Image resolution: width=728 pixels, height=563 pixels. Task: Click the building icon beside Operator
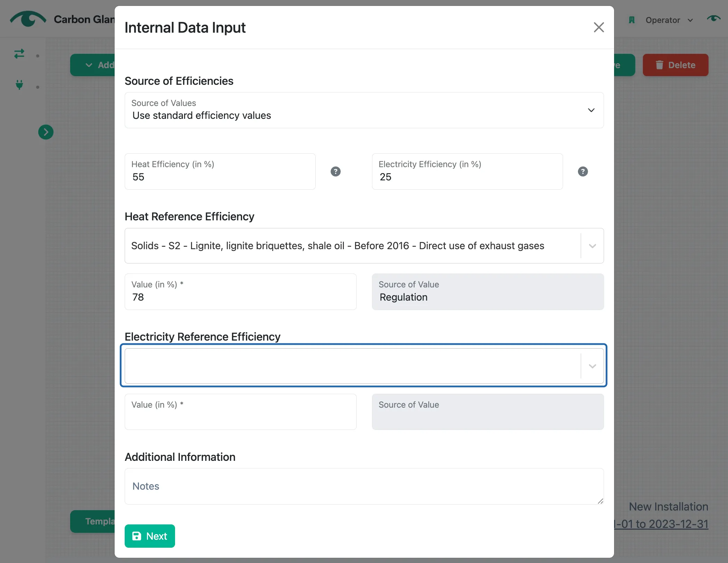click(x=632, y=20)
